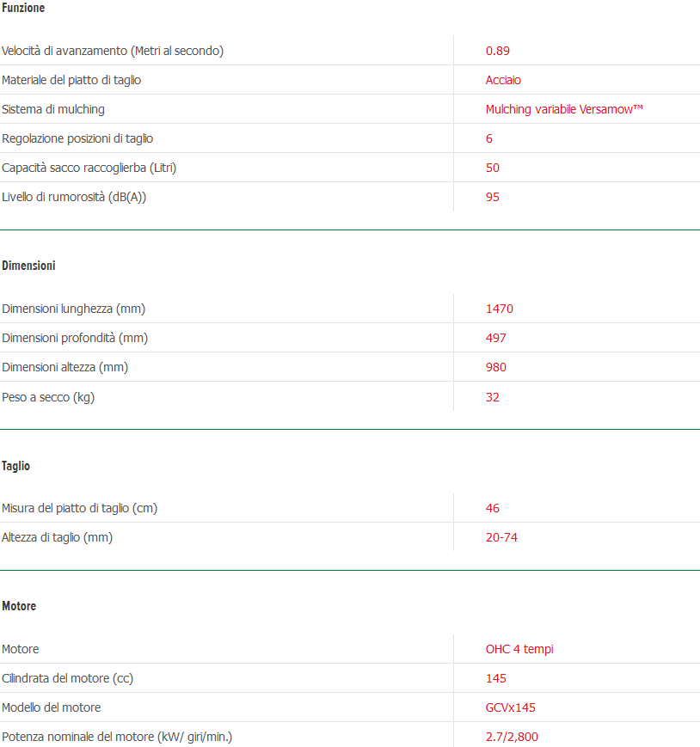Click the Motore section heading
The image size is (700, 747).
19,606
